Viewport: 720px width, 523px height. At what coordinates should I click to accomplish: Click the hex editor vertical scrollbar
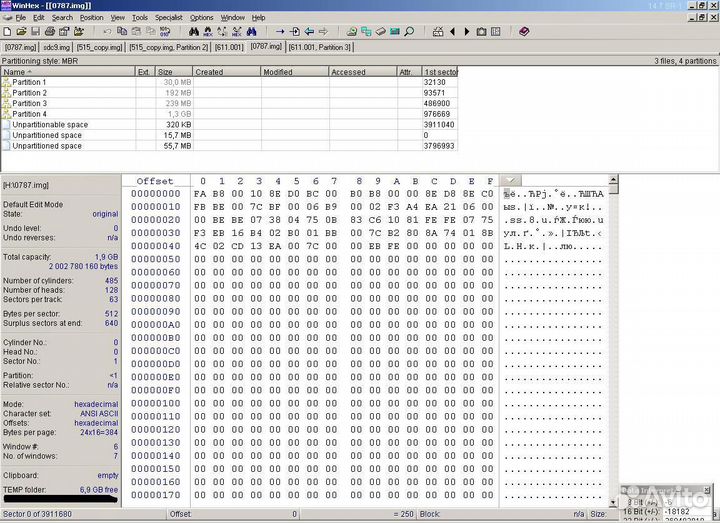pyautogui.click(x=614, y=340)
